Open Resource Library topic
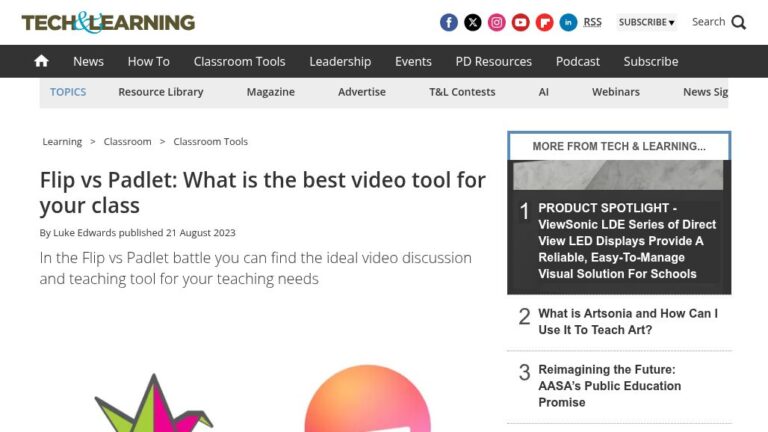768x432 pixels. [161, 92]
